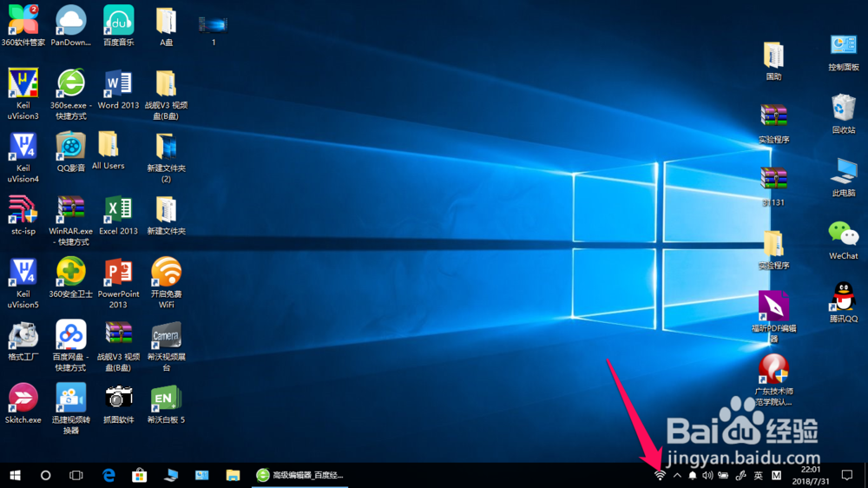Open the Windows Start menu
The height and width of the screenshot is (488, 868).
point(15,475)
